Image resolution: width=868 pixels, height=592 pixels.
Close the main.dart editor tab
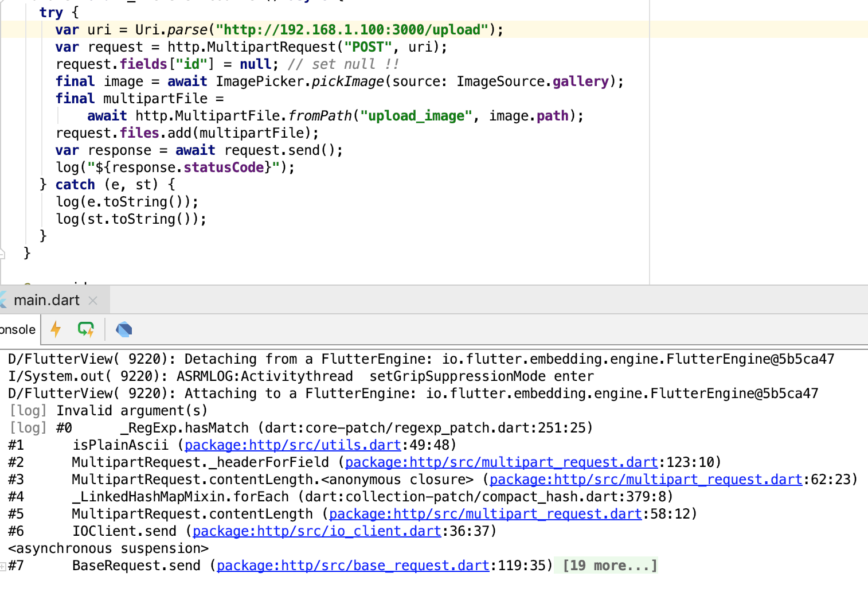click(x=93, y=300)
